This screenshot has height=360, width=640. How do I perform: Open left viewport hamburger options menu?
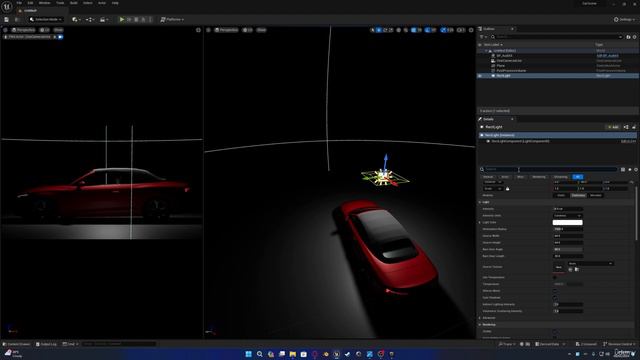coord(5,30)
